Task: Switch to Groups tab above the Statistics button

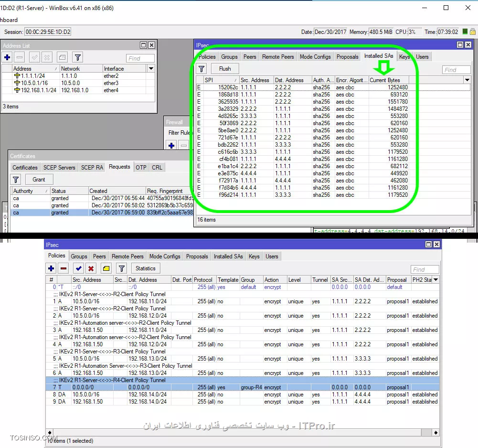Action: [x=79, y=256]
